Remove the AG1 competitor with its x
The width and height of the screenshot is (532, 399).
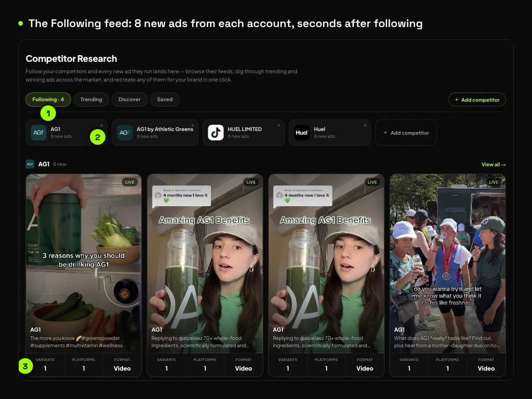point(101,126)
